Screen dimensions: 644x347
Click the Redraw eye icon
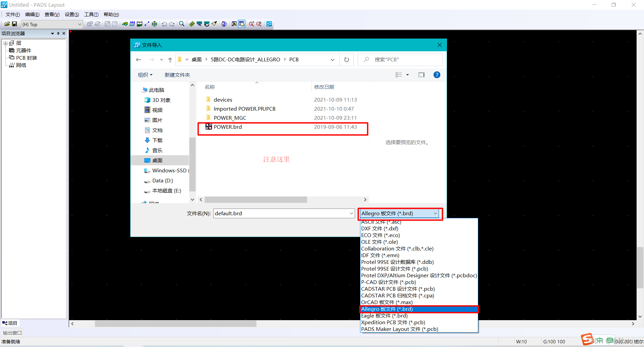199,24
